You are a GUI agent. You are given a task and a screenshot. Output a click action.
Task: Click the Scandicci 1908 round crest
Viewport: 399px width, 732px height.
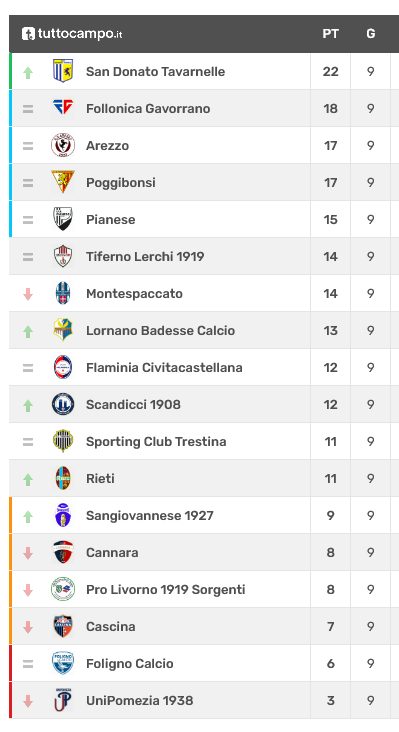coord(63,404)
